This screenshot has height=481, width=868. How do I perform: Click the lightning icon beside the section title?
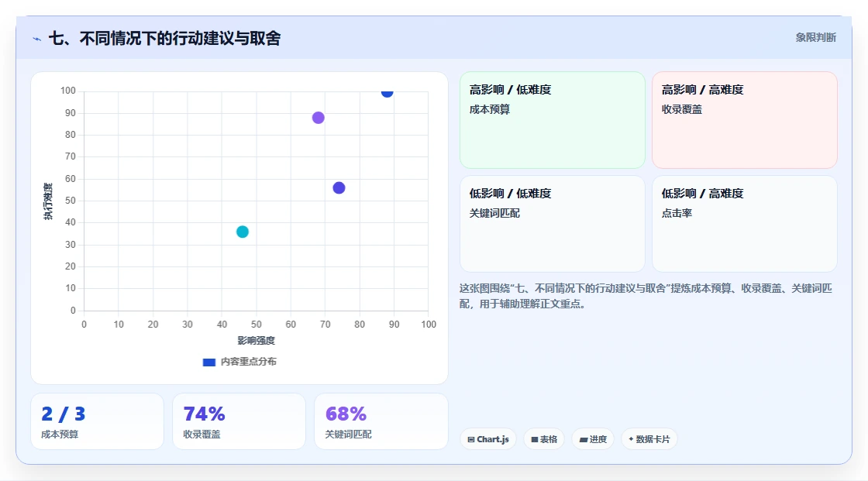coord(37,39)
